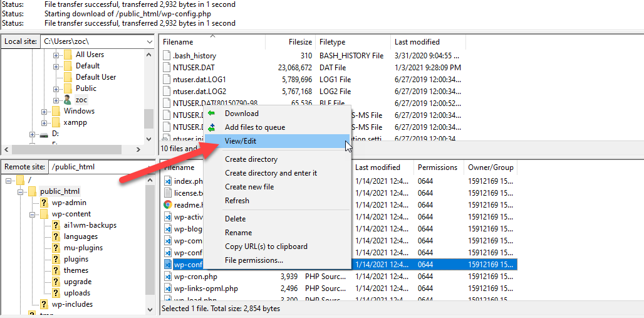Expand the Default folder node
Viewport: 644px width, 318px height.
pyautogui.click(x=56, y=66)
